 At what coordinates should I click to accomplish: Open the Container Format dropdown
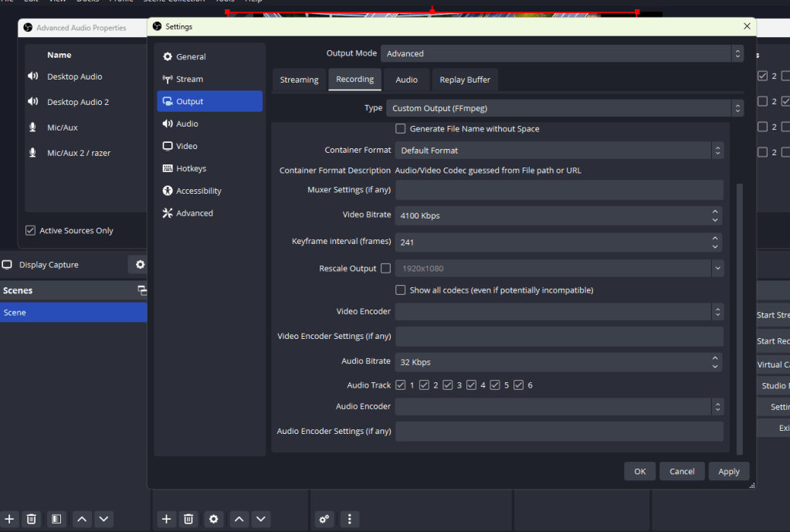pos(559,151)
